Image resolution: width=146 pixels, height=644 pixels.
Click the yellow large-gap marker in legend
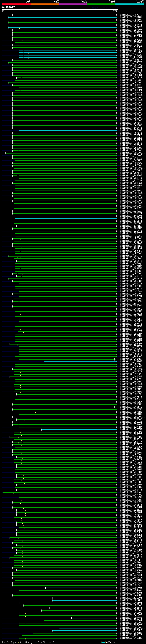click(19, 642)
